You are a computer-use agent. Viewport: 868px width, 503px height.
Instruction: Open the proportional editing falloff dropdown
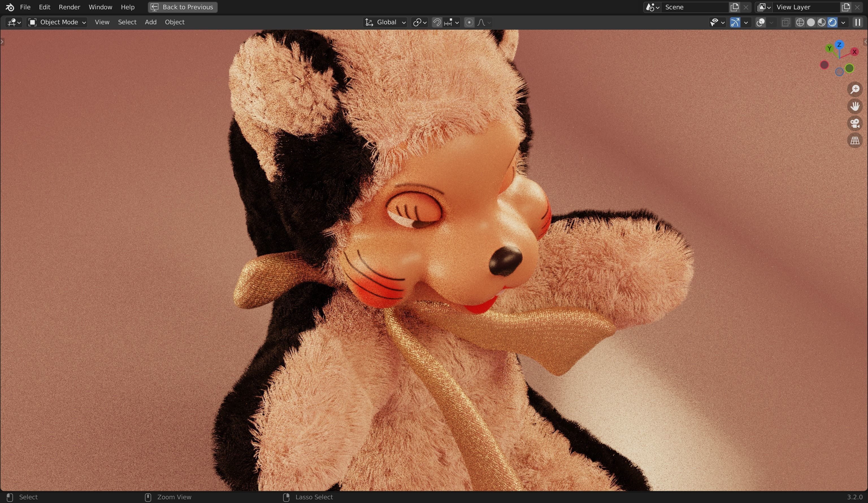[x=484, y=22]
